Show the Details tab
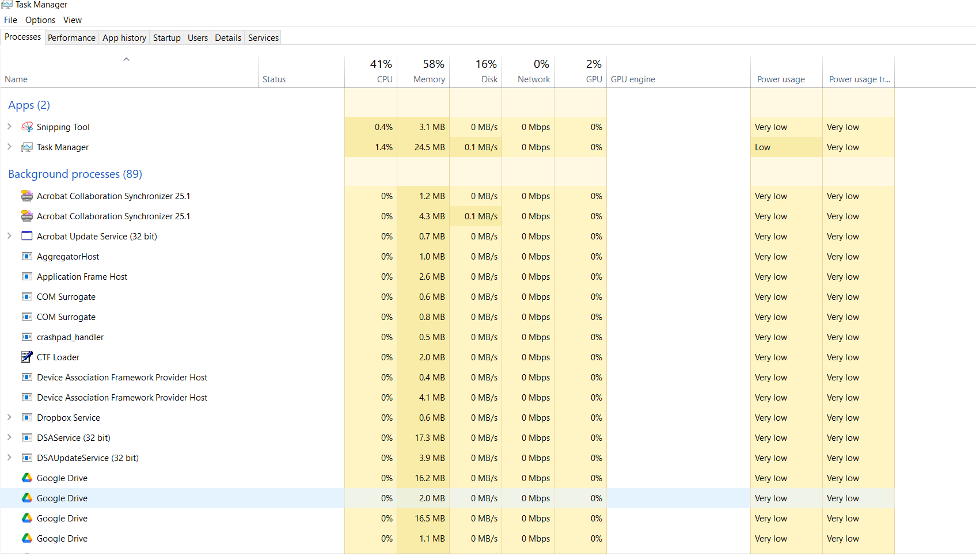Viewport: 976px width, 560px height. pos(228,38)
